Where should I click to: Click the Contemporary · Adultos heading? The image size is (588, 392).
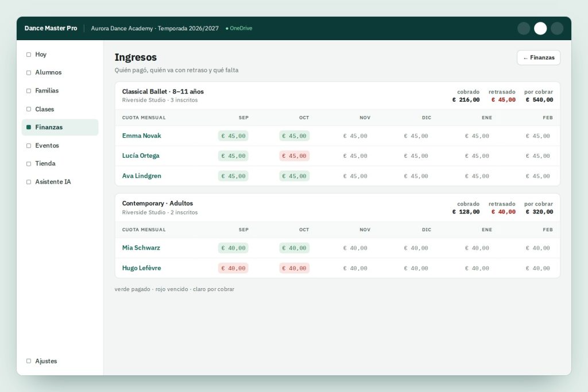157,203
